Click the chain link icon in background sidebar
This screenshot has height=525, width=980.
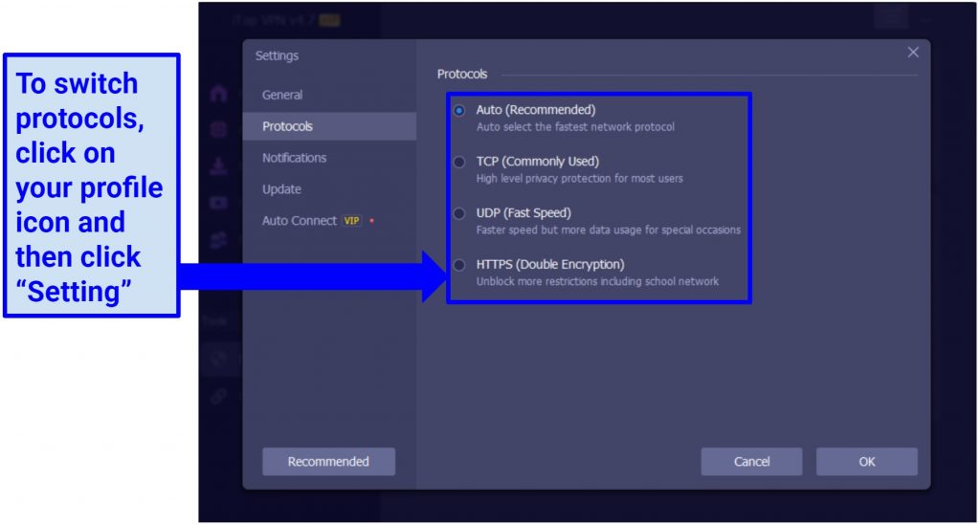tap(218, 397)
